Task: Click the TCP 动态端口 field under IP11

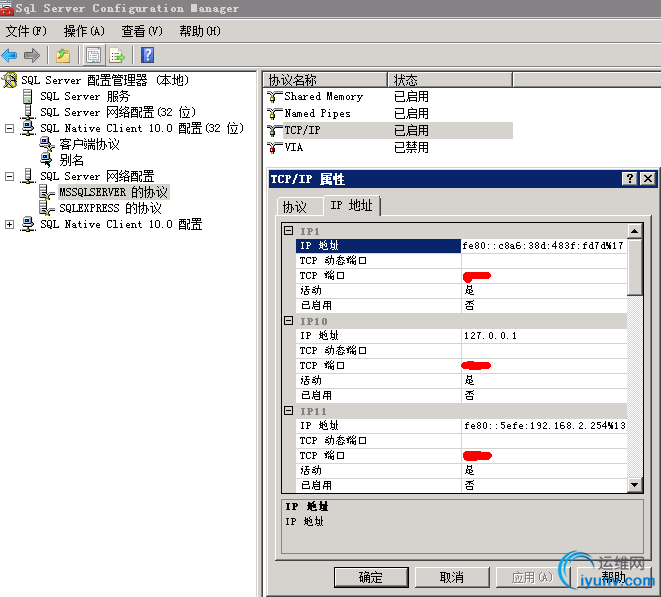Action: click(x=544, y=441)
